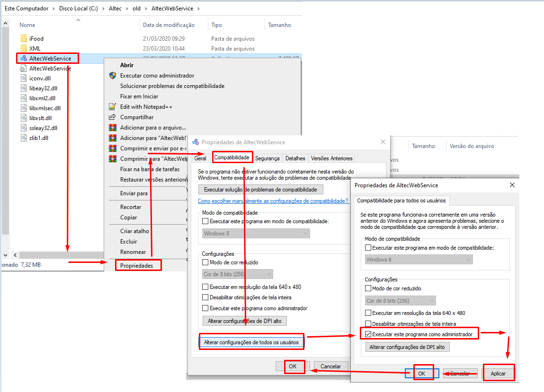This screenshot has height=392, width=544.
Task: Click the AltecWebService config file icon
Action: (x=24, y=68)
